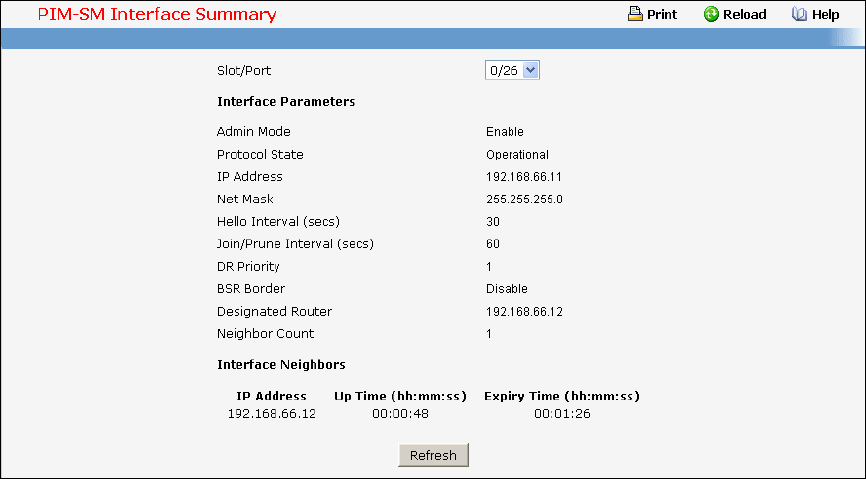Click the Slot/Port label
The image size is (866, 479).
pyautogui.click(x=244, y=70)
